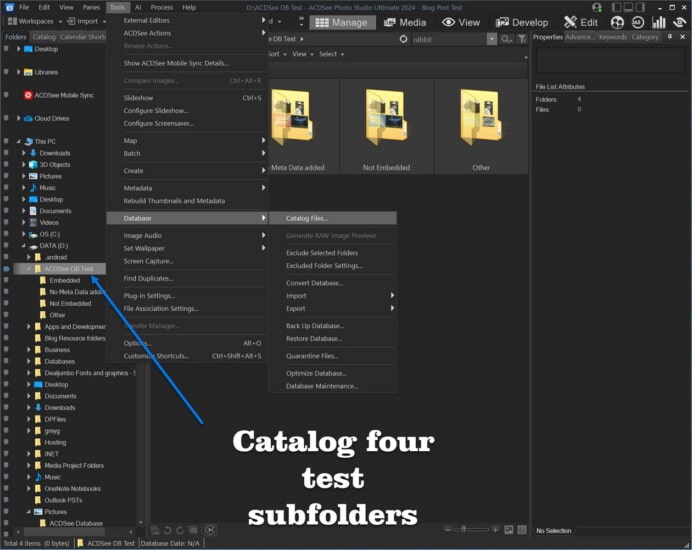Toggle Easy-Select marker beside Libraries
The image size is (692, 550).
(6, 72)
